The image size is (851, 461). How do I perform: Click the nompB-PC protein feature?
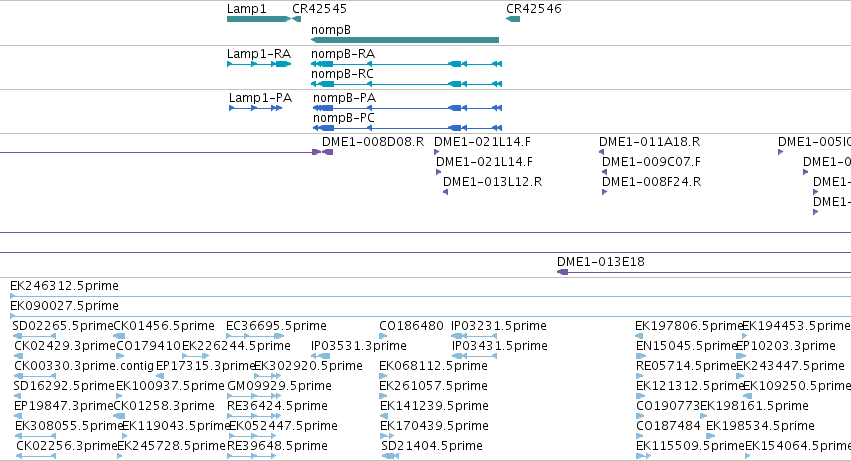pos(408,128)
